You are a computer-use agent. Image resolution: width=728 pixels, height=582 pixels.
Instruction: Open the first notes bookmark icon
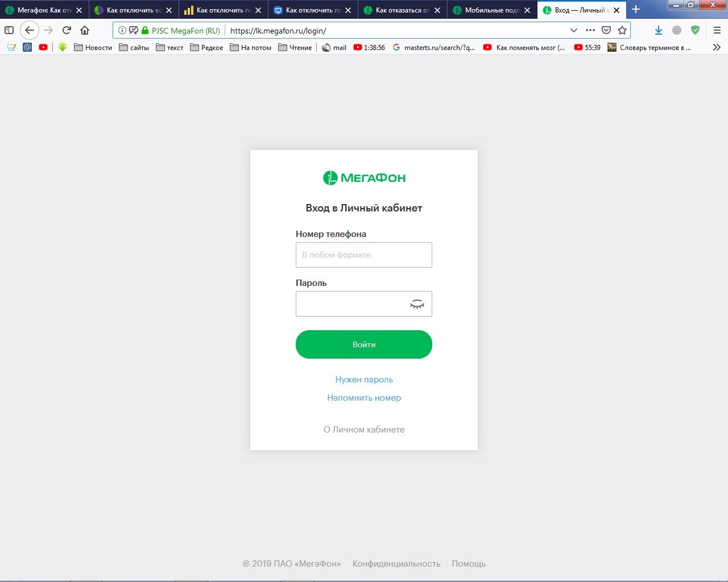11,48
